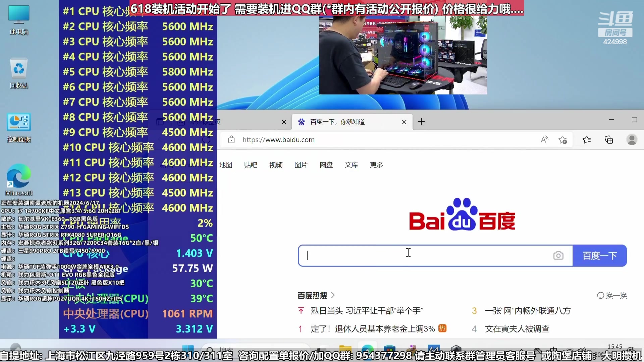Open the 视频 link in Baidu nav

click(276, 165)
